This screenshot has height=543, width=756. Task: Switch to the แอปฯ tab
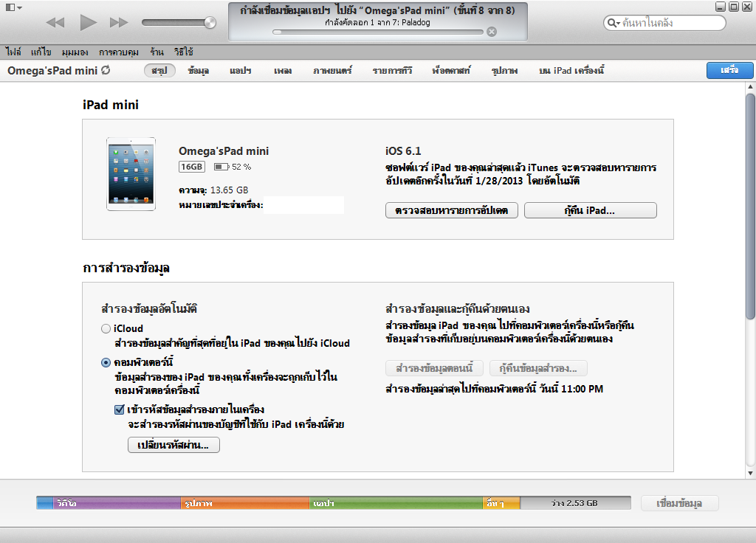tap(241, 70)
